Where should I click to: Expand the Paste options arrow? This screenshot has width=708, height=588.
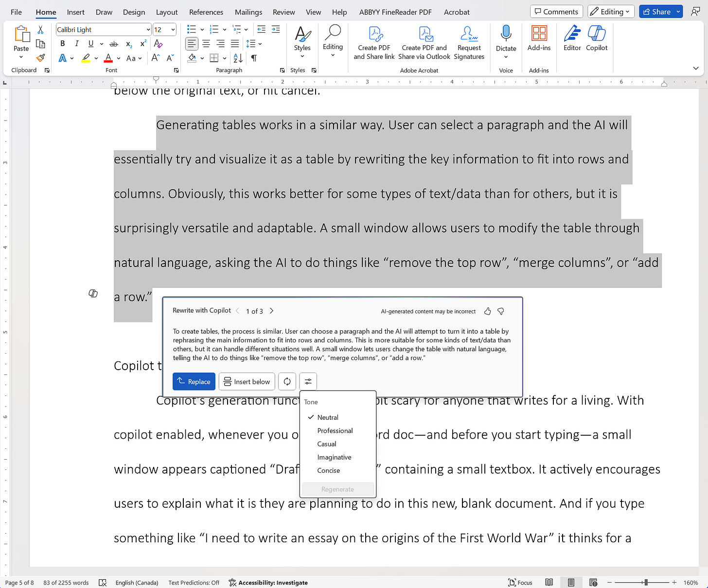click(21, 57)
